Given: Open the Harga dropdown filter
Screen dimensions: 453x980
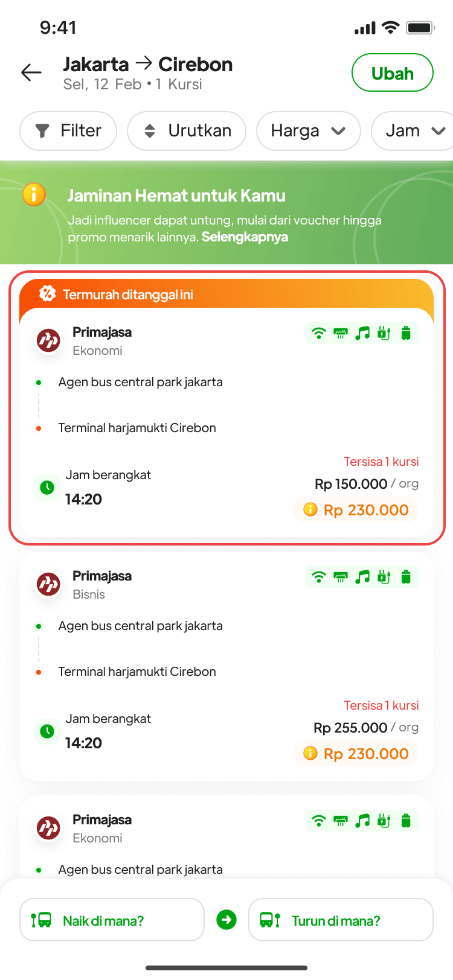Looking at the screenshot, I should click(308, 131).
